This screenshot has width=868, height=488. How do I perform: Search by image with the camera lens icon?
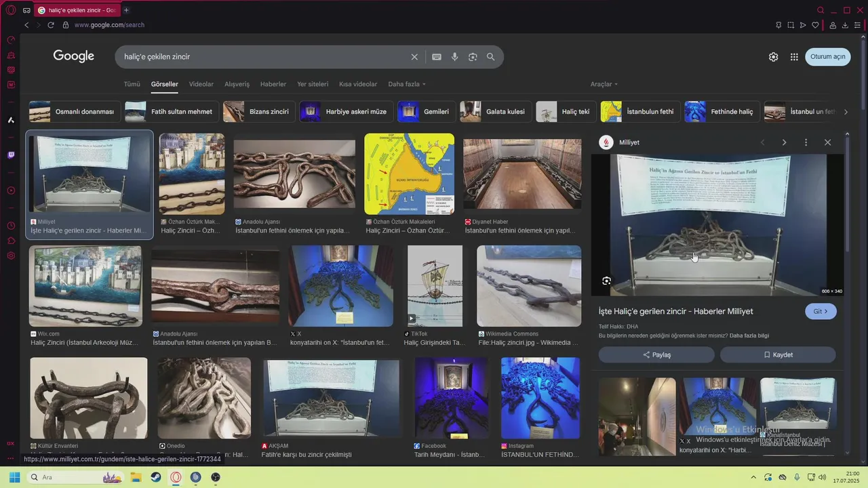point(473,57)
